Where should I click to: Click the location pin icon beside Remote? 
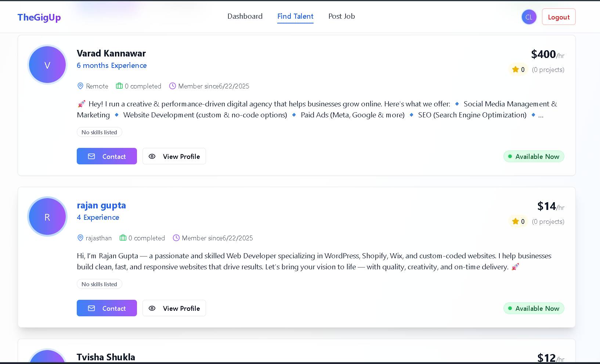[x=80, y=86]
